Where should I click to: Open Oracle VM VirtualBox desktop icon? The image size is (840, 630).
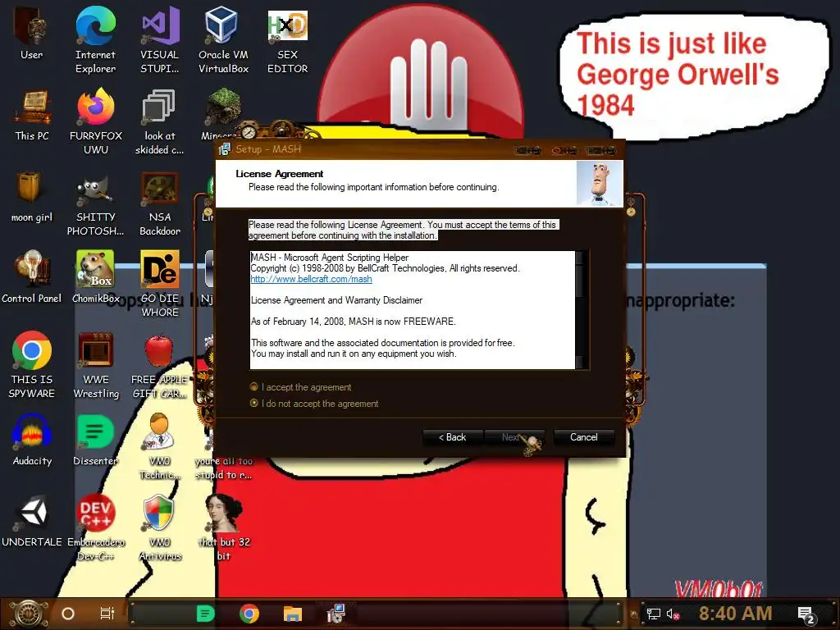pyautogui.click(x=223, y=40)
